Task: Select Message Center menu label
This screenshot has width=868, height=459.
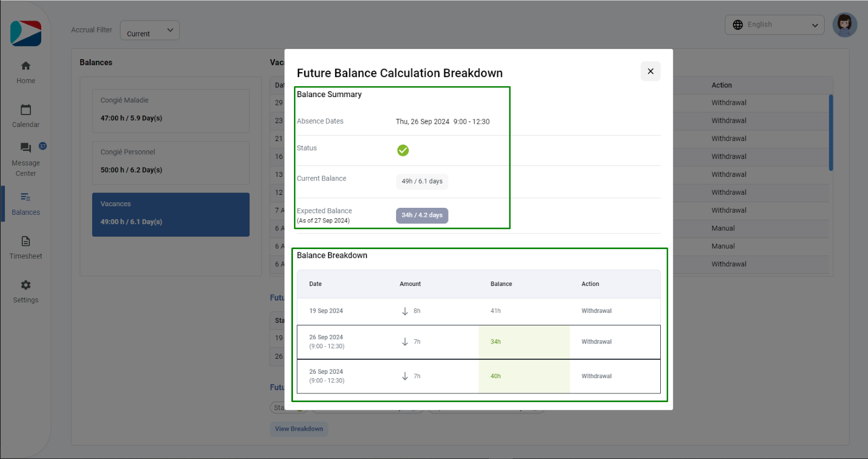Action: pyautogui.click(x=25, y=168)
